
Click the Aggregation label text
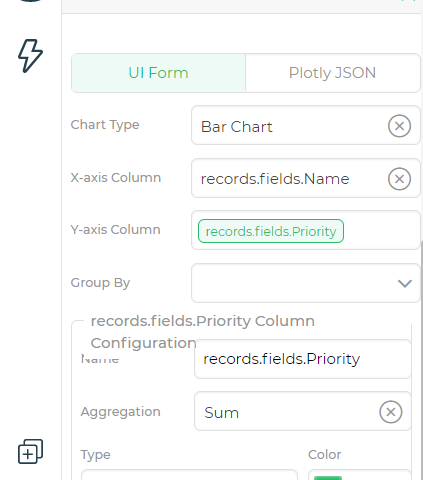(x=121, y=412)
